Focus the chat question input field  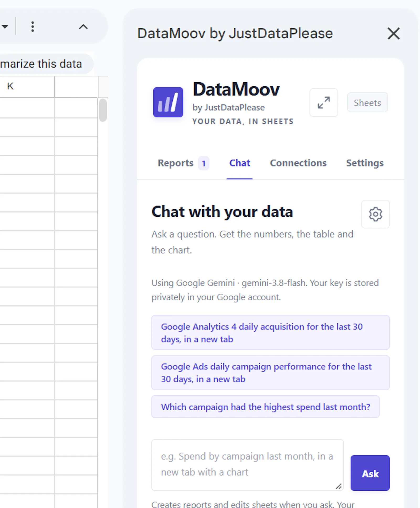tap(248, 465)
